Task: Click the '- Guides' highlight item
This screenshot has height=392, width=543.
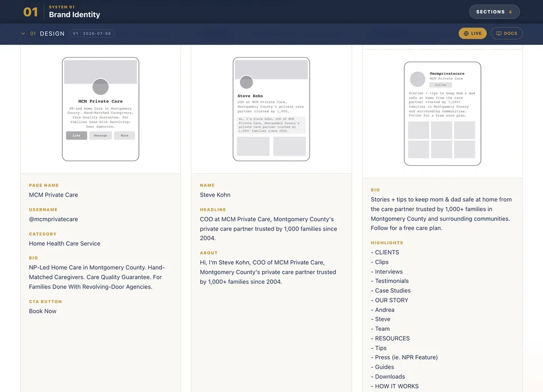Action: pos(382,367)
